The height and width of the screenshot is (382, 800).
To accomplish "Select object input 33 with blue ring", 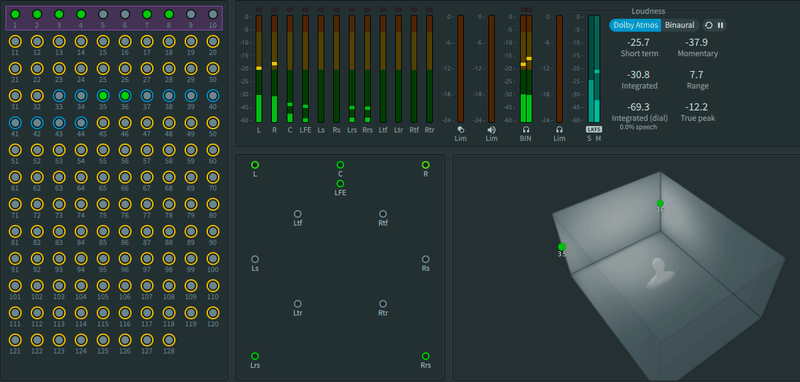I will click(x=59, y=95).
